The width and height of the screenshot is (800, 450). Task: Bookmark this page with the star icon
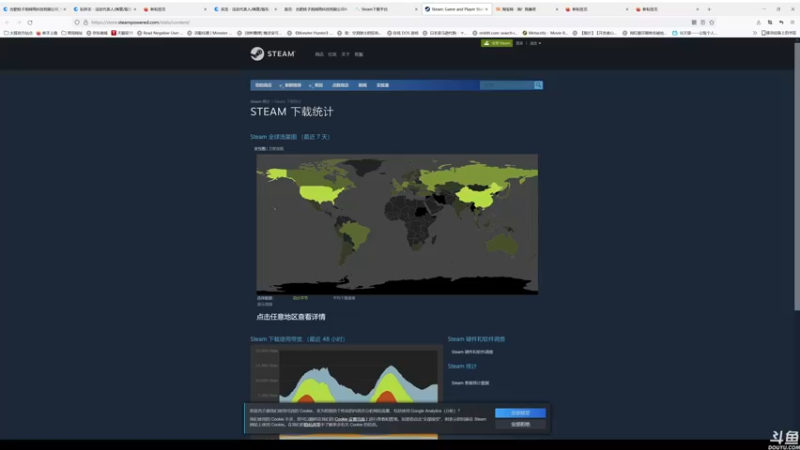coord(712,22)
